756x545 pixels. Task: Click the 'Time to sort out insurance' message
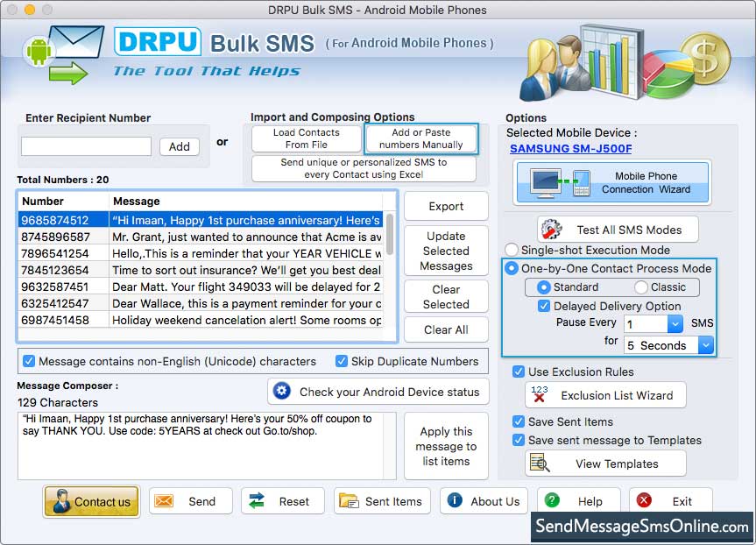pyautogui.click(x=246, y=270)
